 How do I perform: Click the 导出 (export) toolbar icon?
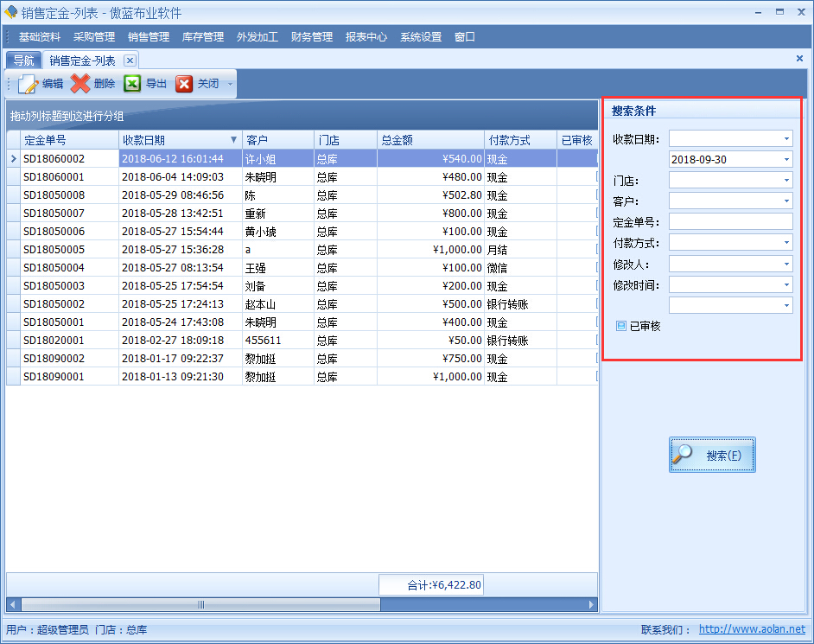coord(133,84)
